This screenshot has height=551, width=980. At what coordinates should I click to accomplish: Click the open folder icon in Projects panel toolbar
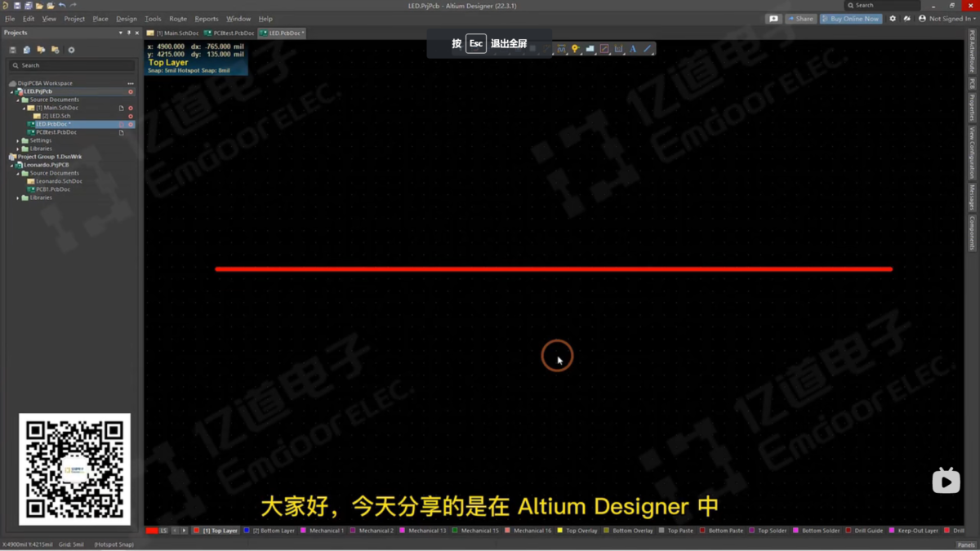point(41,50)
